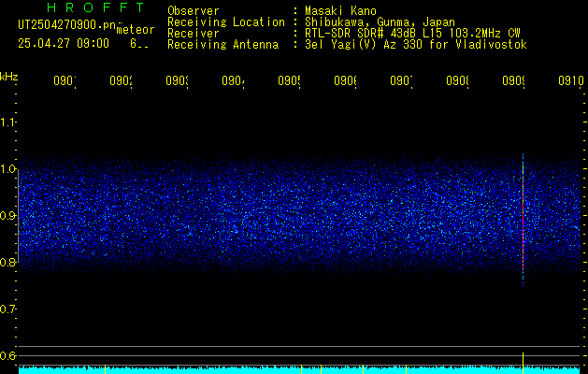Image resolution: width=588 pixels, height=374 pixels.
Task: Click the 'Receiving Antenna' label
Action: (223, 45)
